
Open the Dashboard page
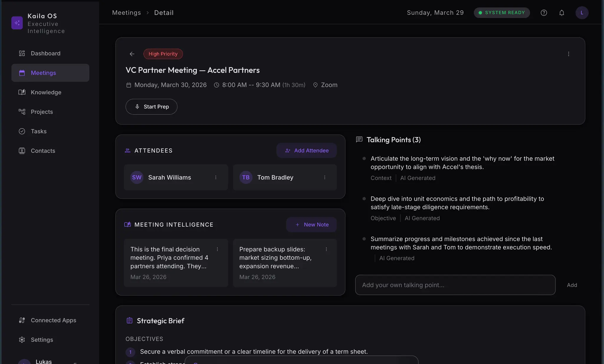(x=50, y=53)
